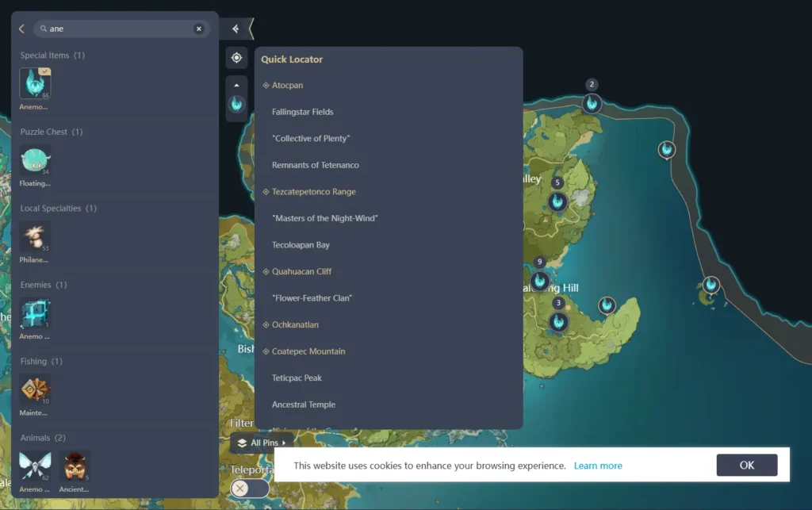
Task: Go back using the search panel arrow
Action: tap(21, 29)
